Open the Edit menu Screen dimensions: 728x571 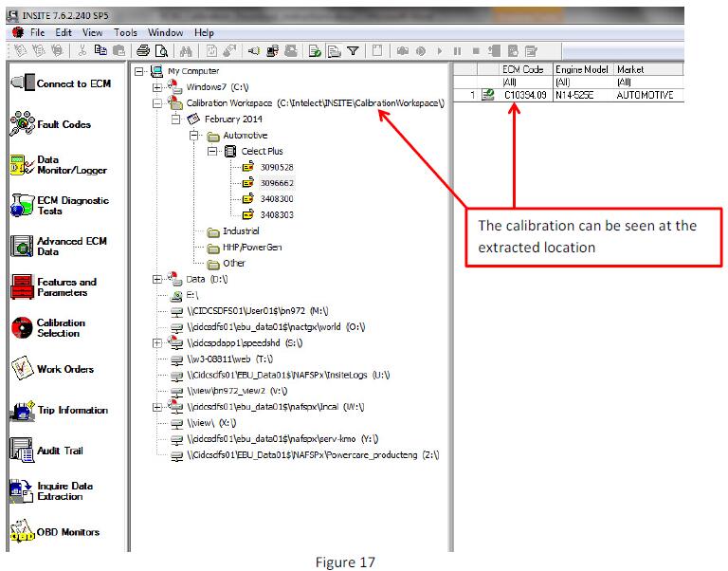(64, 32)
